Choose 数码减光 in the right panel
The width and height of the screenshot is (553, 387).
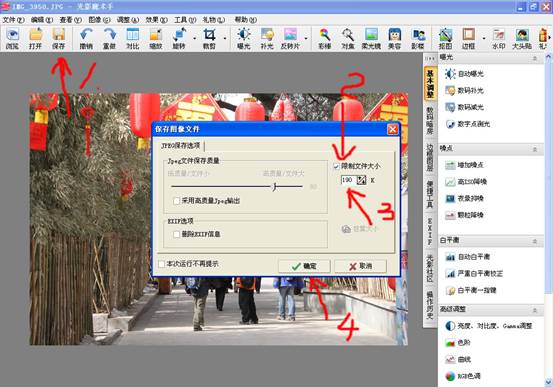464,107
